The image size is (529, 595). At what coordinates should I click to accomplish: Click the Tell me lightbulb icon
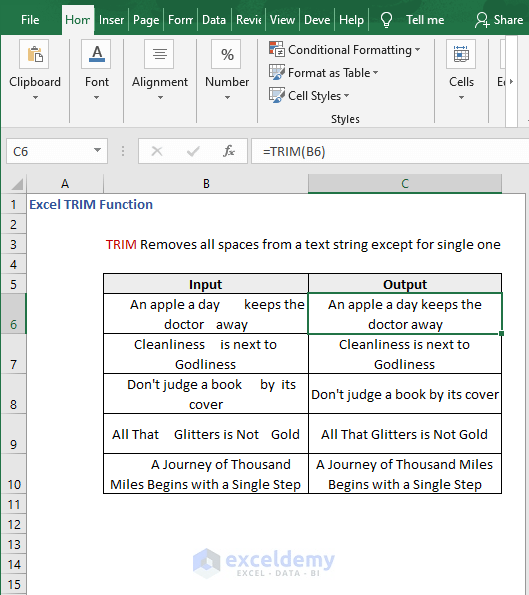tap(386, 20)
